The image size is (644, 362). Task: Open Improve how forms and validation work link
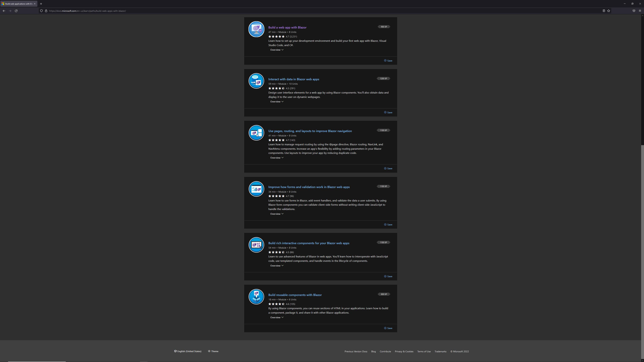(x=309, y=187)
